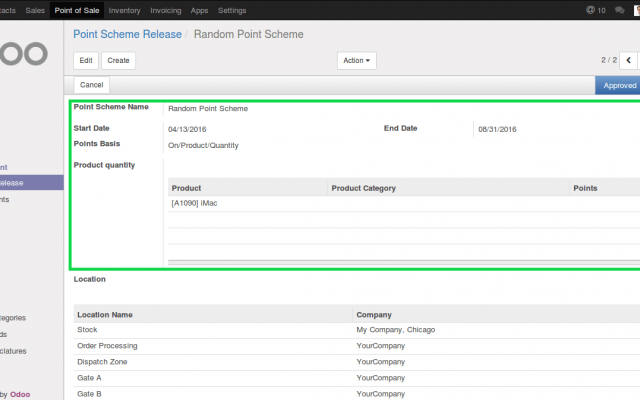640x400 pixels.
Task: Open the Apps menu
Action: (x=199, y=10)
